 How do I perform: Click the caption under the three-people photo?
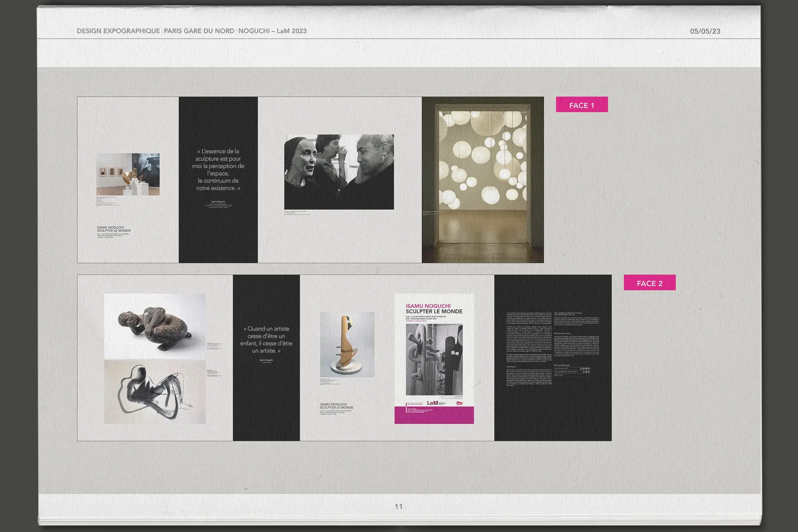pyautogui.click(x=297, y=213)
